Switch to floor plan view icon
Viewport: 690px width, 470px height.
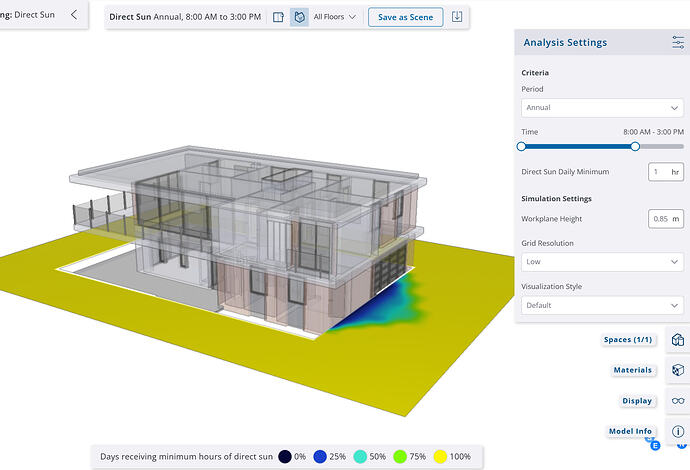pos(278,17)
